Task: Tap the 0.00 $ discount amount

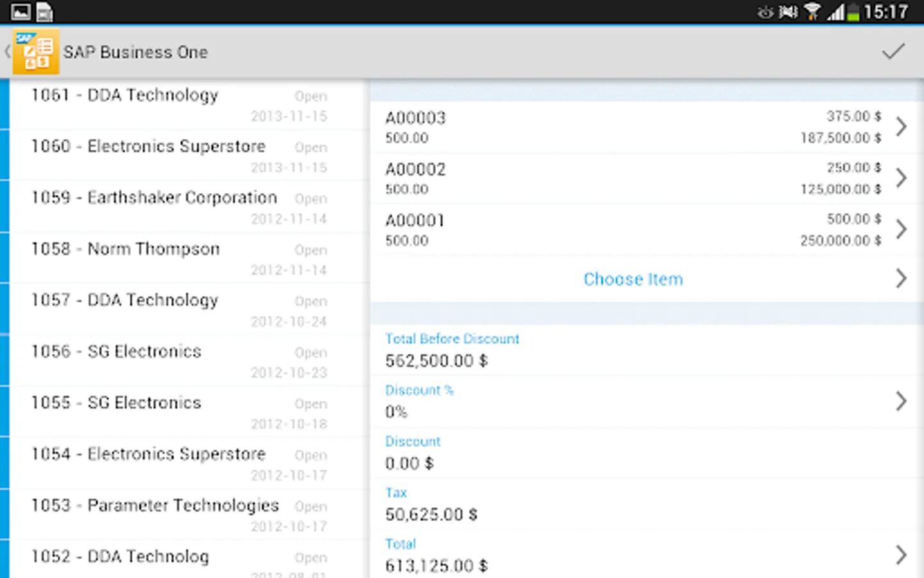Action: coord(409,463)
